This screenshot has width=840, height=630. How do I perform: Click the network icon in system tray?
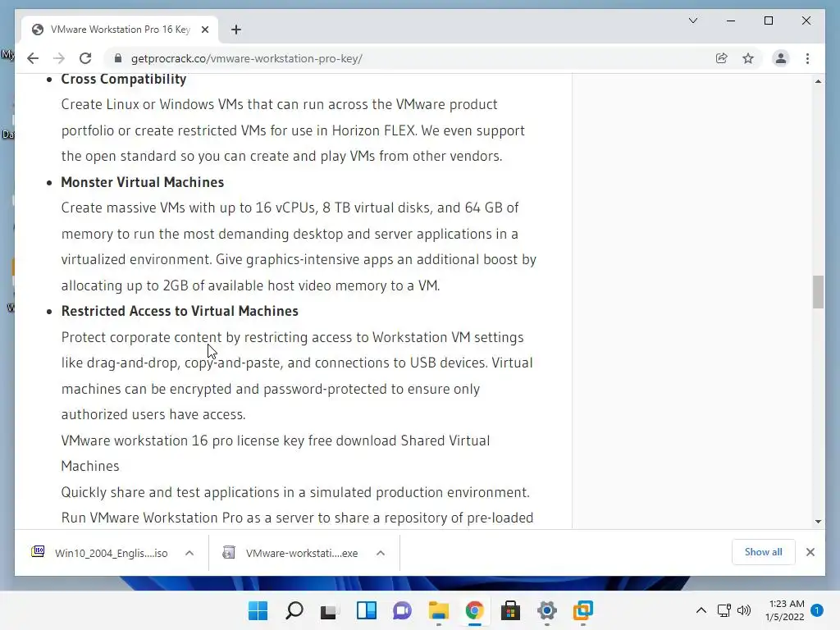[x=724, y=610]
